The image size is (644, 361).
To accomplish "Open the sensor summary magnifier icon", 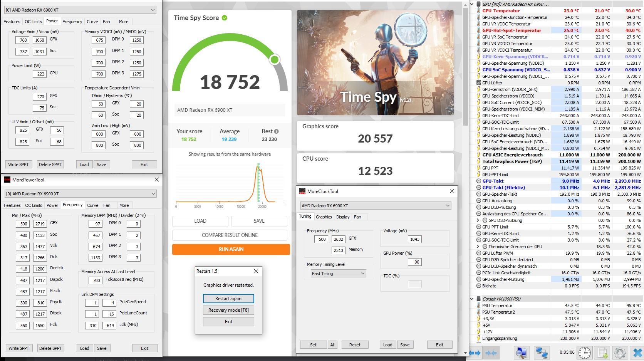I will (x=522, y=353).
